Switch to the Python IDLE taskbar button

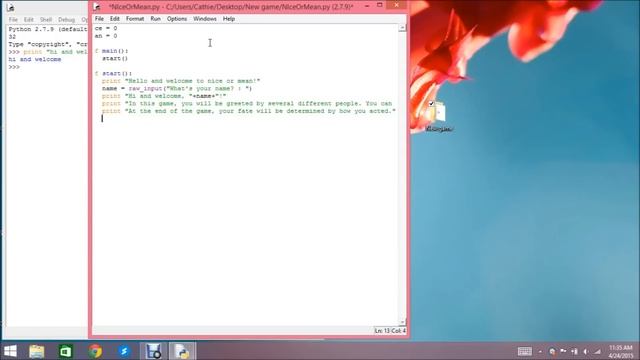pyautogui.click(x=182, y=351)
